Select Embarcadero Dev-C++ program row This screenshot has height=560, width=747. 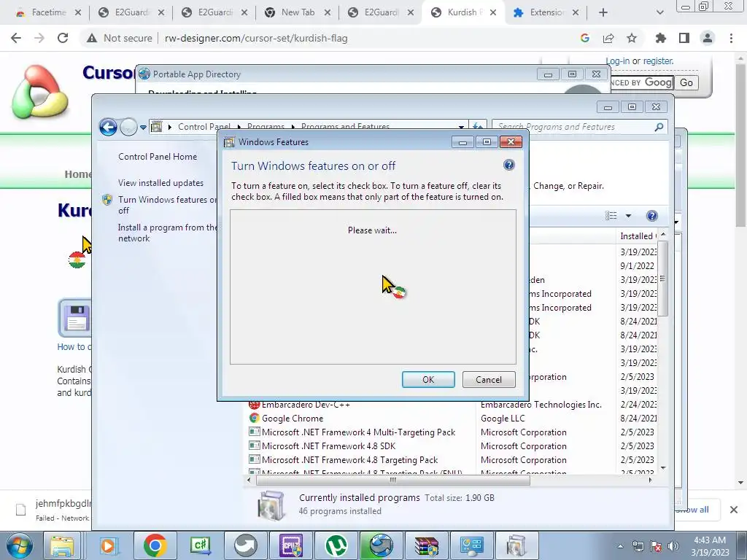(x=306, y=404)
